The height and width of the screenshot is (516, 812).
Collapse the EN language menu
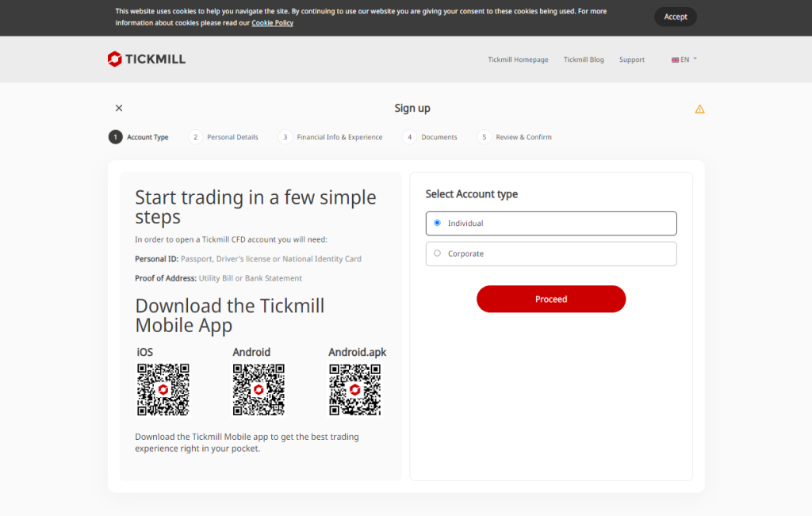684,59
